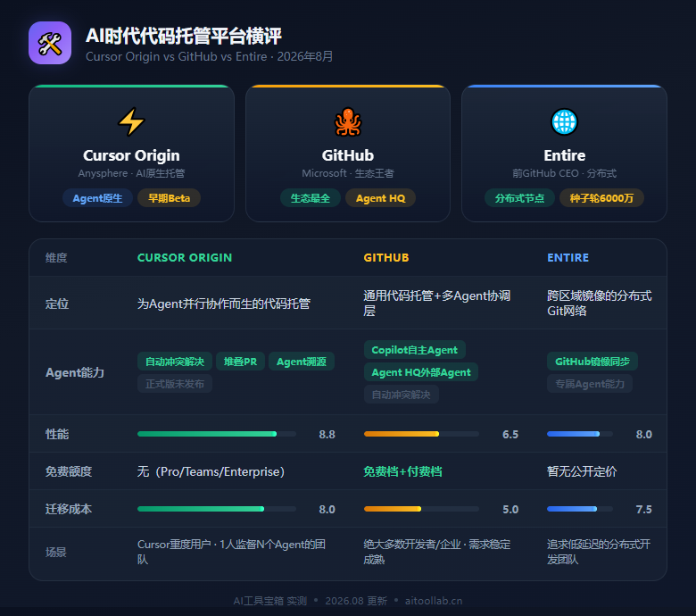Click the 维度 column header

tap(56, 258)
